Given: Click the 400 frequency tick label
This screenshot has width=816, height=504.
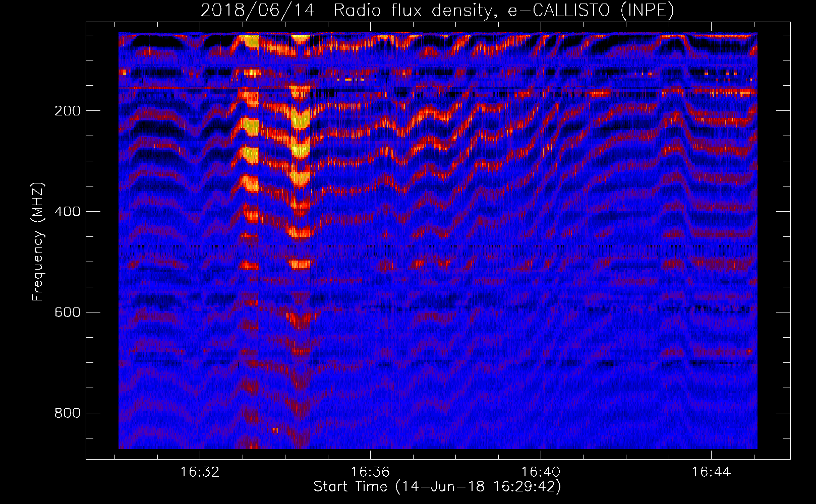Looking at the screenshot, I should pyautogui.click(x=68, y=212).
